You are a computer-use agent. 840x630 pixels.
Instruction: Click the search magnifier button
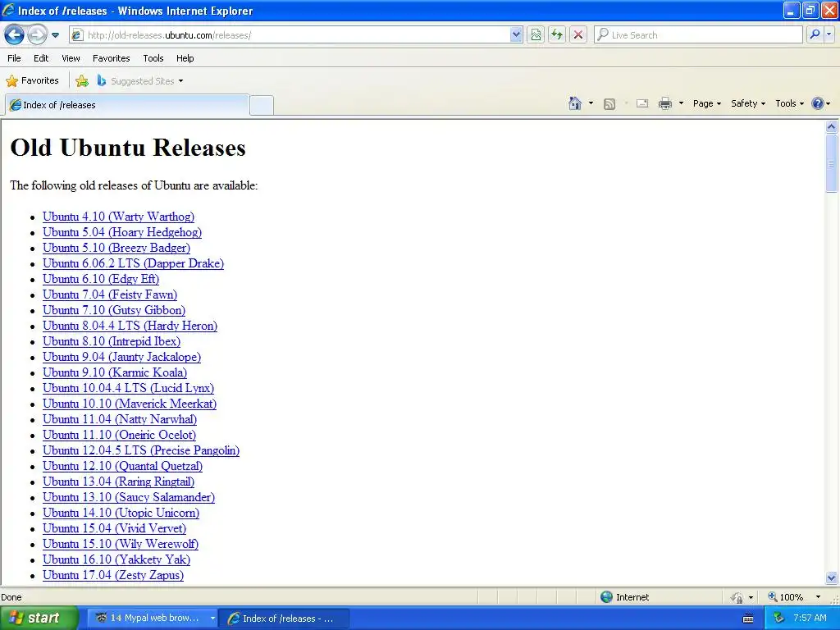pyautogui.click(x=815, y=35)
